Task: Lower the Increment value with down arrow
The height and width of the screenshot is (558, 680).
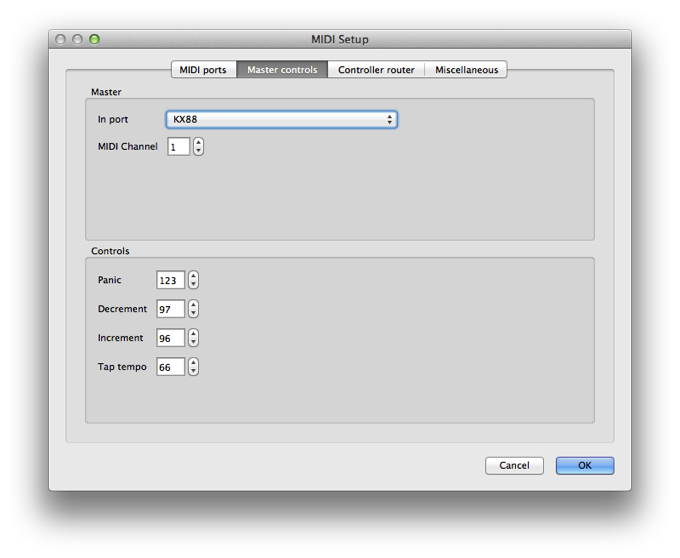Action: (193, 343)
